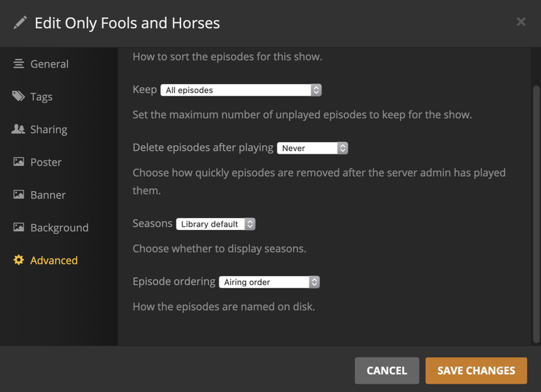Click the Banner image icon
Viewport: 541px width, 392px height.
[x=18, y=194]
